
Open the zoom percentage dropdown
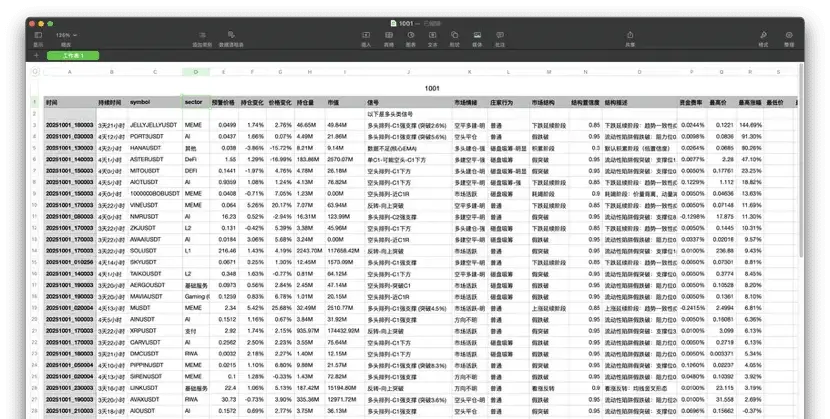[x=66, y=35]
